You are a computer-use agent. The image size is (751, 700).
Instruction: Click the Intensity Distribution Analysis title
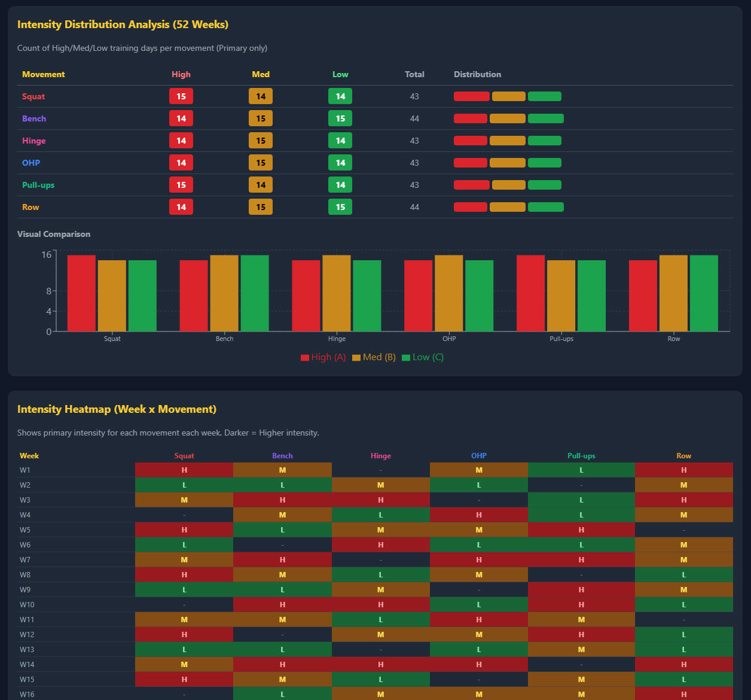[x=123, y=25]
